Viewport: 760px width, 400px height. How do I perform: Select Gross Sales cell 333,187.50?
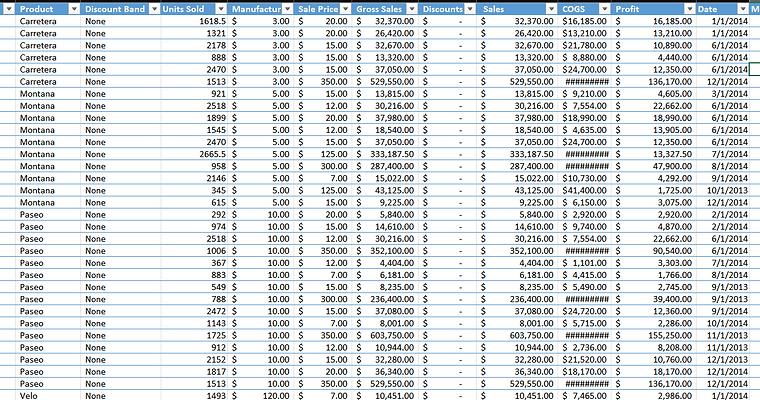click(385, 154)
